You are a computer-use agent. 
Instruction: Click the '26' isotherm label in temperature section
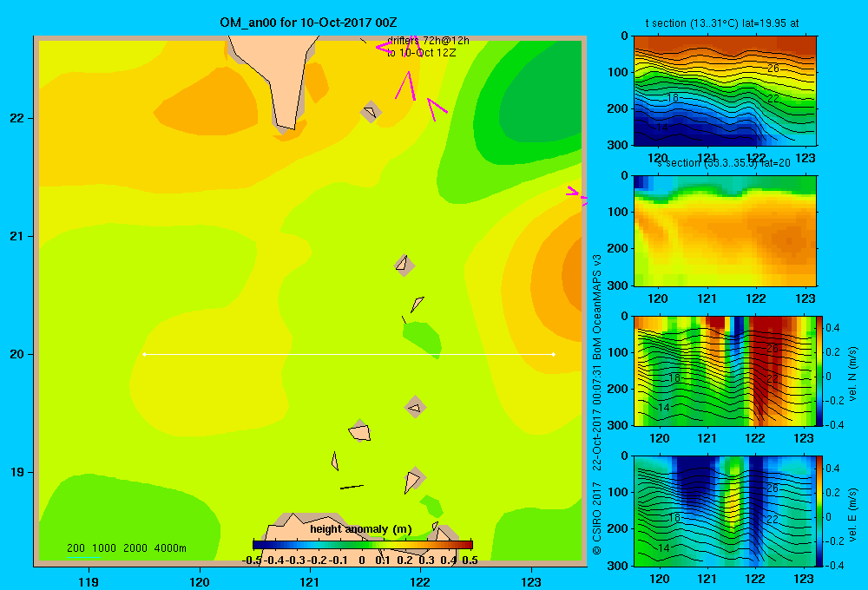coord(773,68)
